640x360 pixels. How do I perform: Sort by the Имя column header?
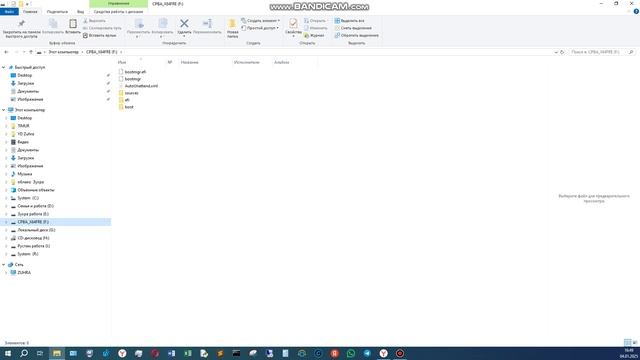tap(122, 62)
